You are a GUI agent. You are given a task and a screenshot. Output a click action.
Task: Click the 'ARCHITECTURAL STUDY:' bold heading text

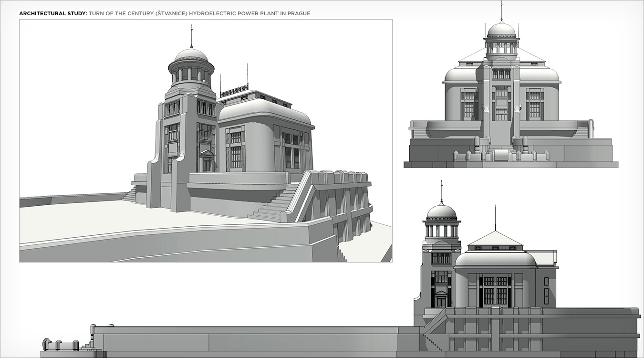(x=53, y=13)
